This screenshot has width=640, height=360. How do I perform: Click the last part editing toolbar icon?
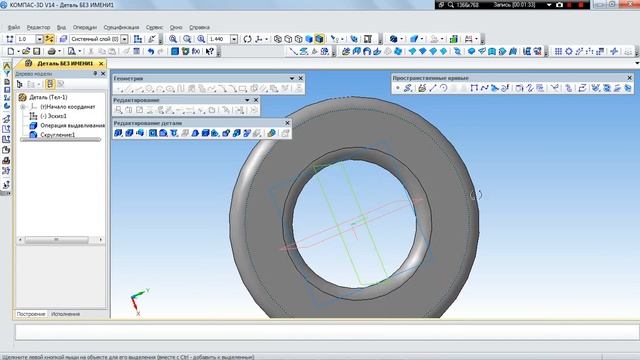[x=285, y=133]
